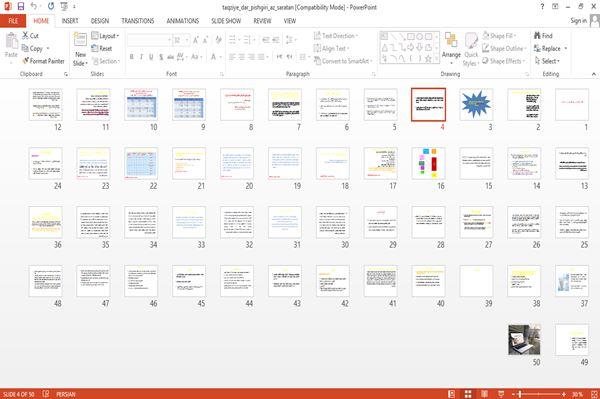Open Reading View from status bar

[x=484, y=394]
